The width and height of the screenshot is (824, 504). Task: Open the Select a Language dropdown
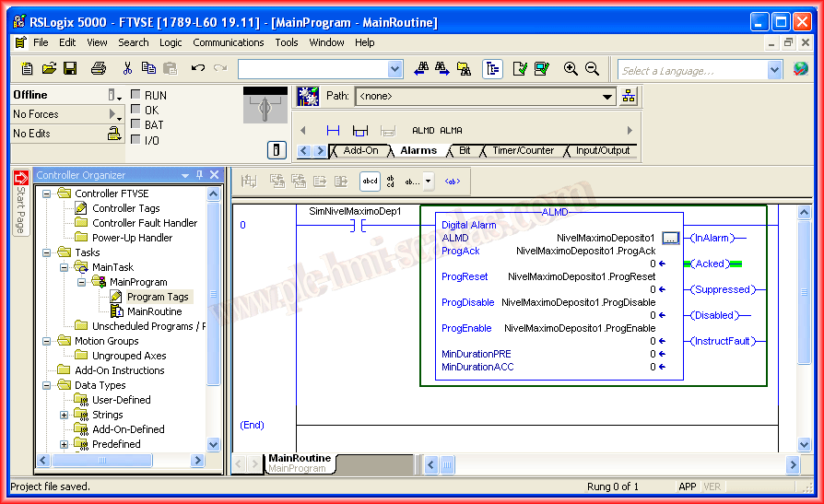(774, 70)
